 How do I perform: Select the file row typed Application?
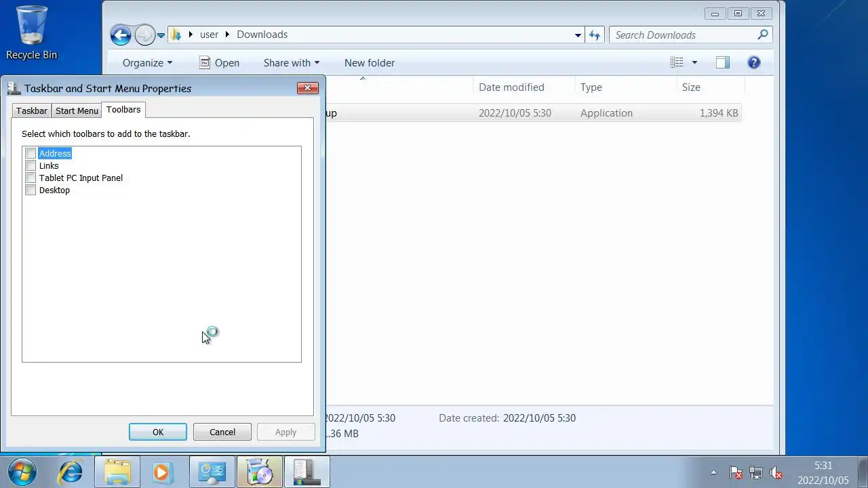[533, 113]
